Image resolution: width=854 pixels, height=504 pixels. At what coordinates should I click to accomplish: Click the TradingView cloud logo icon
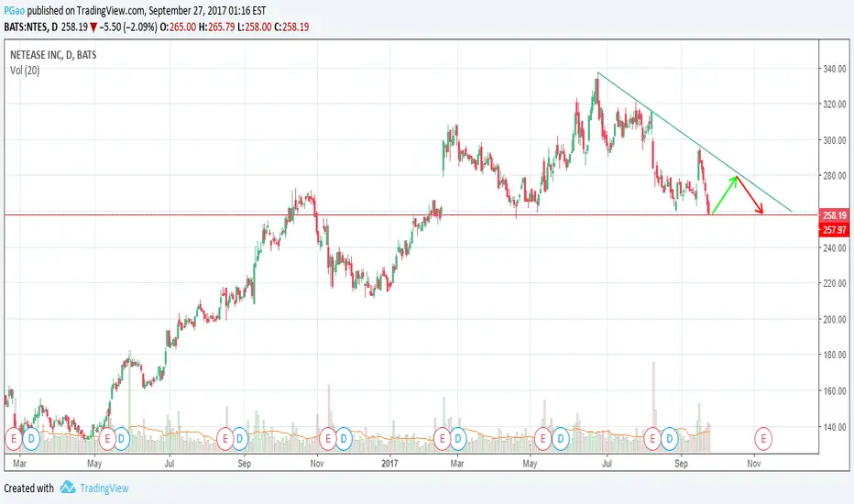68,488
